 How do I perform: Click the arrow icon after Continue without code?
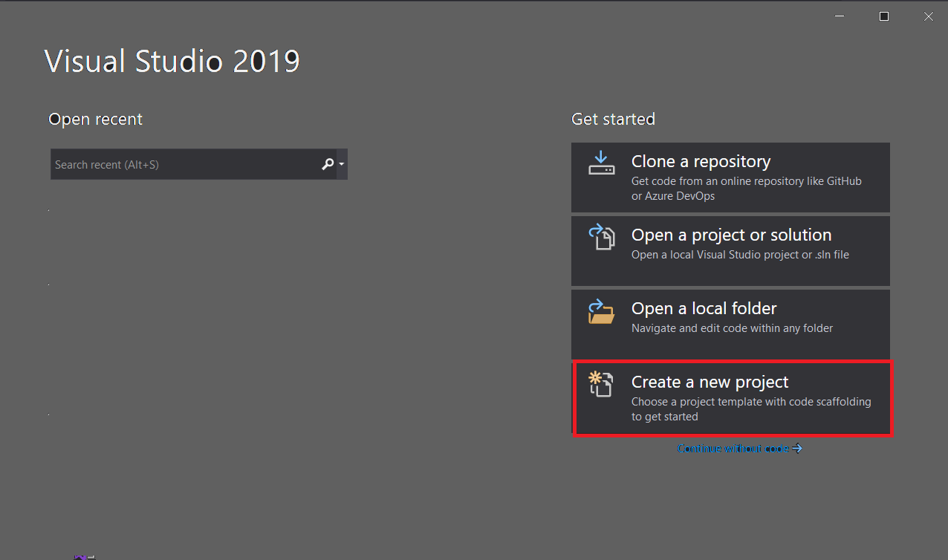click(797, 449)
